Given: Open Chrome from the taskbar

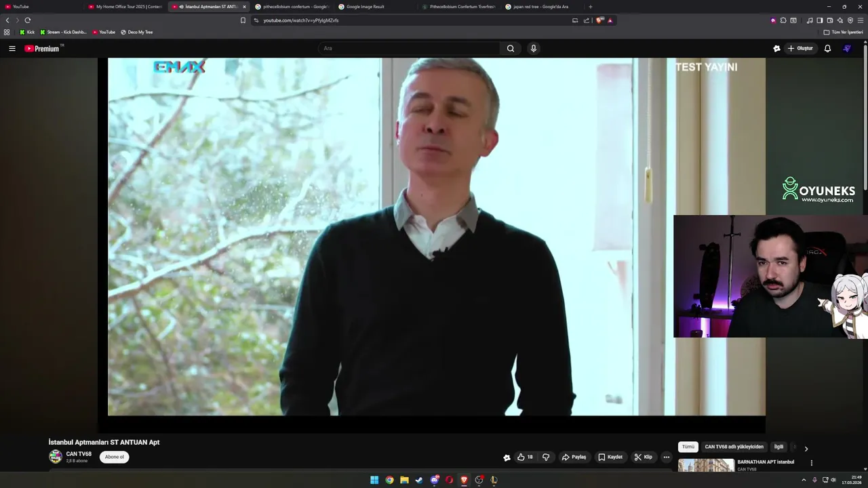Looking at the screenshot, I should 389,480.
